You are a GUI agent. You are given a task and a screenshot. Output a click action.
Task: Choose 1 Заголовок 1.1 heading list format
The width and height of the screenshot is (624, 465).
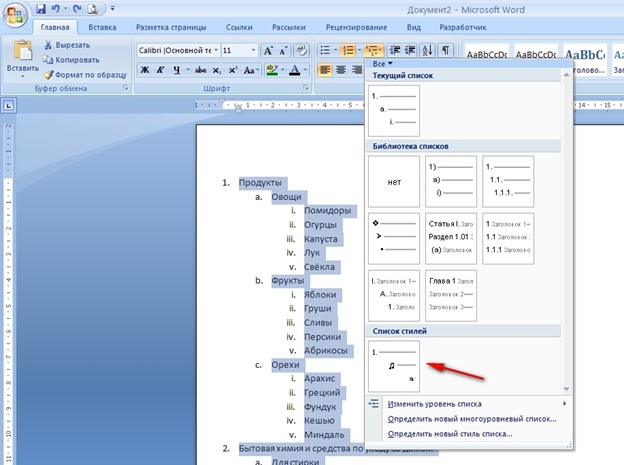point(508,238)
